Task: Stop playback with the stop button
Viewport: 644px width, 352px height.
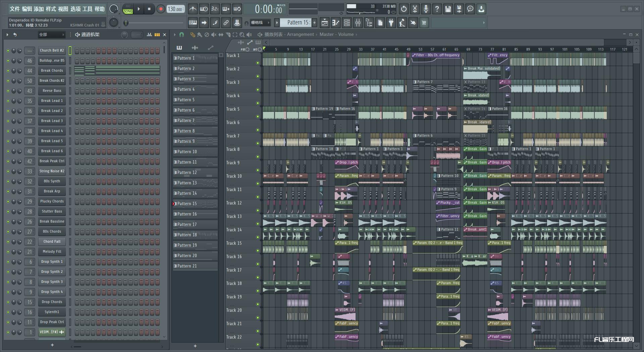Action: click(149, 9)
